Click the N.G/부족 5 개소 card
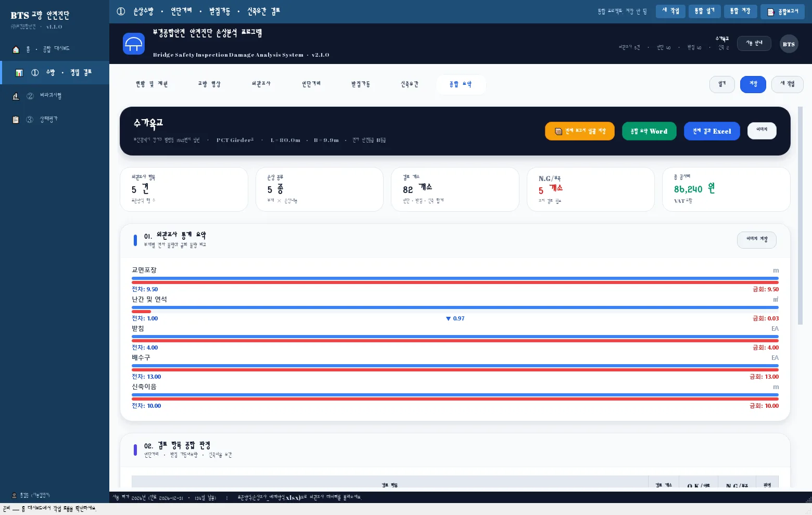The width and height of the screenshot is (812, 515). pyautogui.click(x=591, y=189)
